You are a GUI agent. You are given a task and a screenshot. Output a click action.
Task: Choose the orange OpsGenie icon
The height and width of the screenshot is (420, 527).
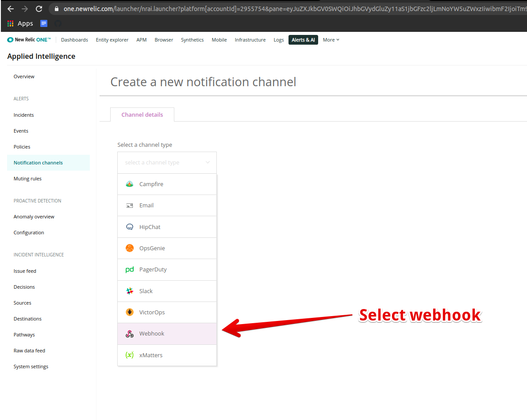(x=129, y=248)
